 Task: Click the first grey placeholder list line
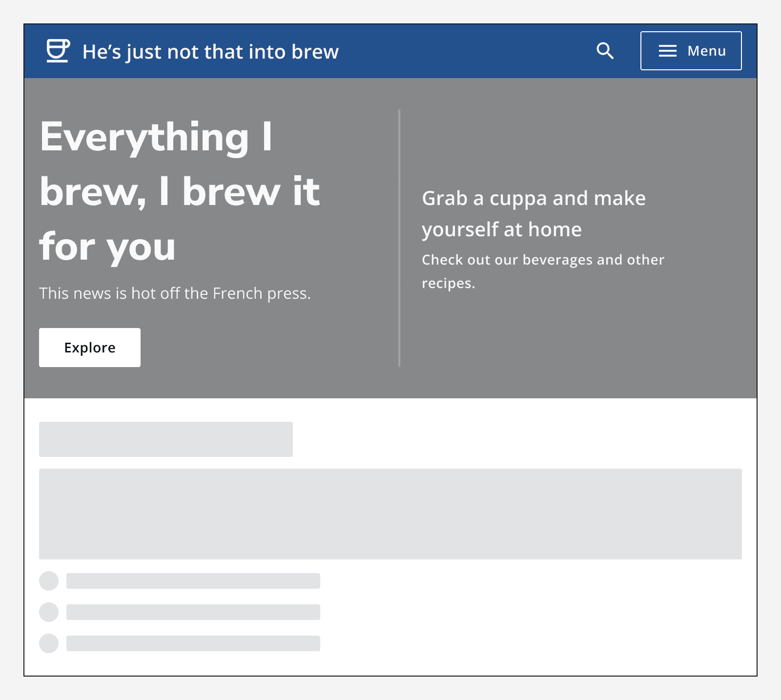point(193,581)
